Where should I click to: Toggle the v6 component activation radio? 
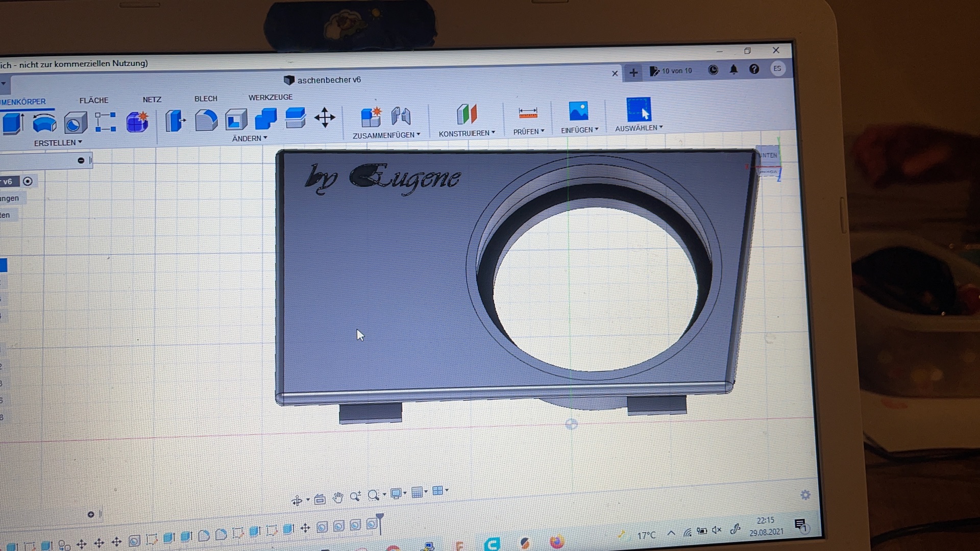[28, 181]
